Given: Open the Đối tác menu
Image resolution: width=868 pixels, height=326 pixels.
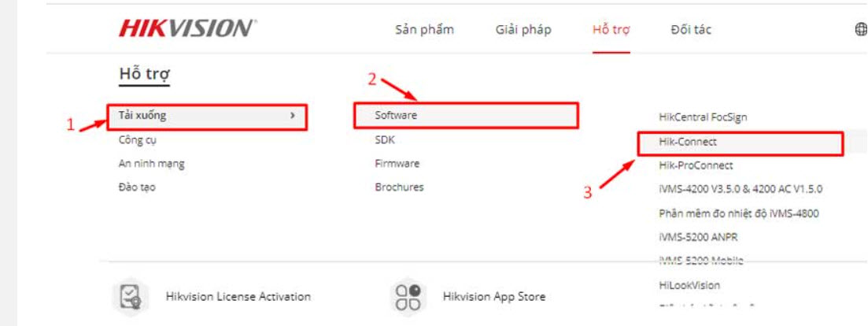Looking at the screenshot, I should 691,30.
